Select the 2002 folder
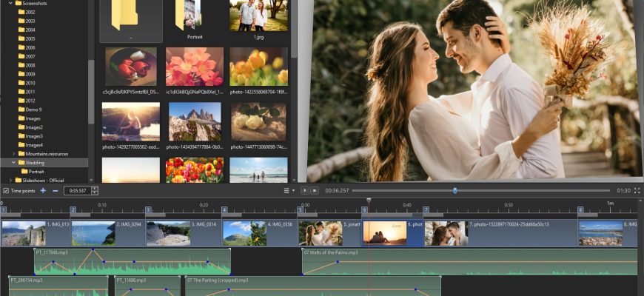 coord(27,12)
